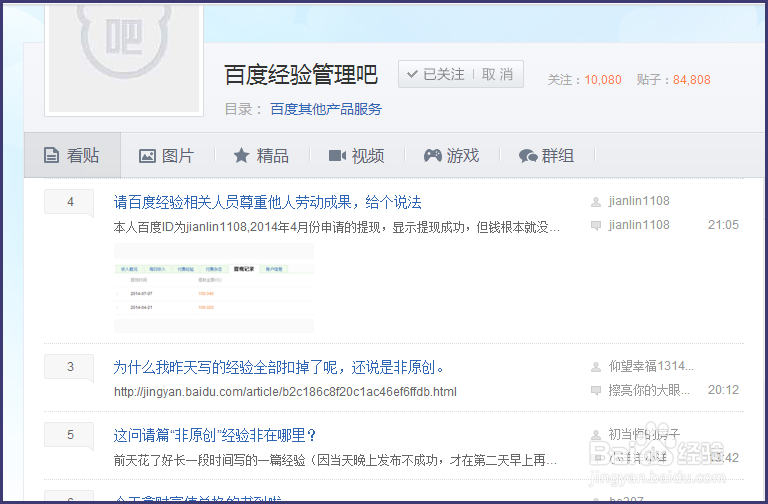Click author 仰望幸福1314...
Image resolution: width=768 pixels, height=504 pixels.
click(x=651, y=366)
